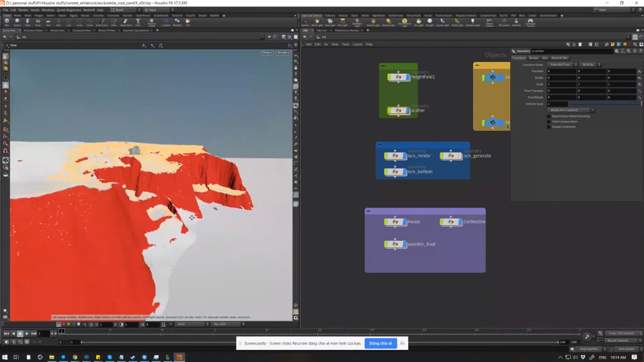
Task: Open the Quixel Megascans menu
Action: click(x=69, y=10)
